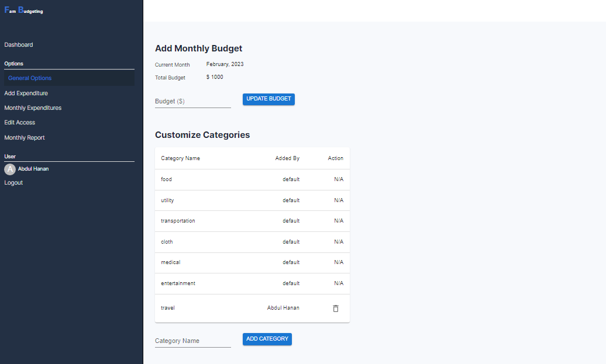
Task: Navigate to Edit Access
Action: point(20,123)
